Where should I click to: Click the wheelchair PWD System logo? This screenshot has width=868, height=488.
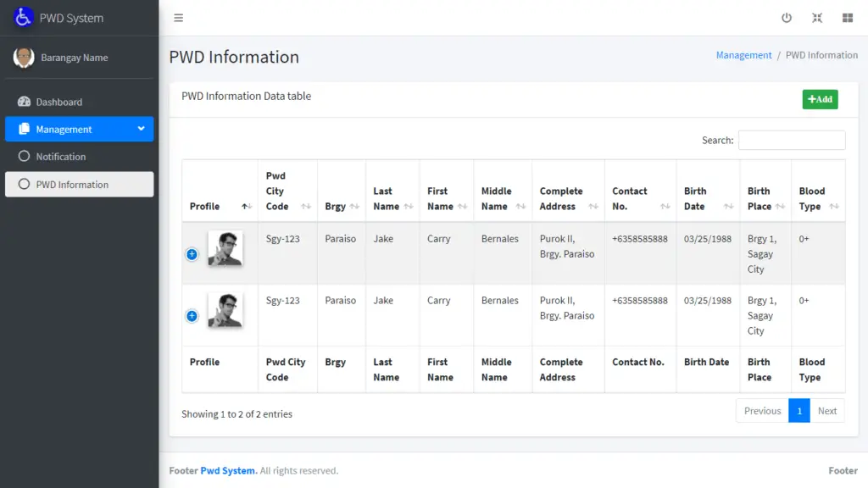[x=23, y=17]
